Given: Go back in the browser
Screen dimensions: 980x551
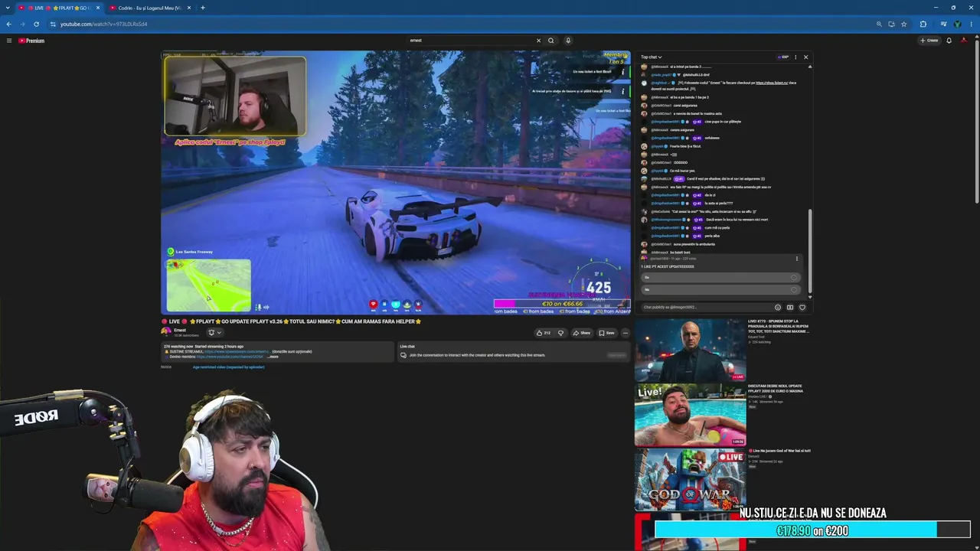Looking at the screenshot, I should coord(8,24).
